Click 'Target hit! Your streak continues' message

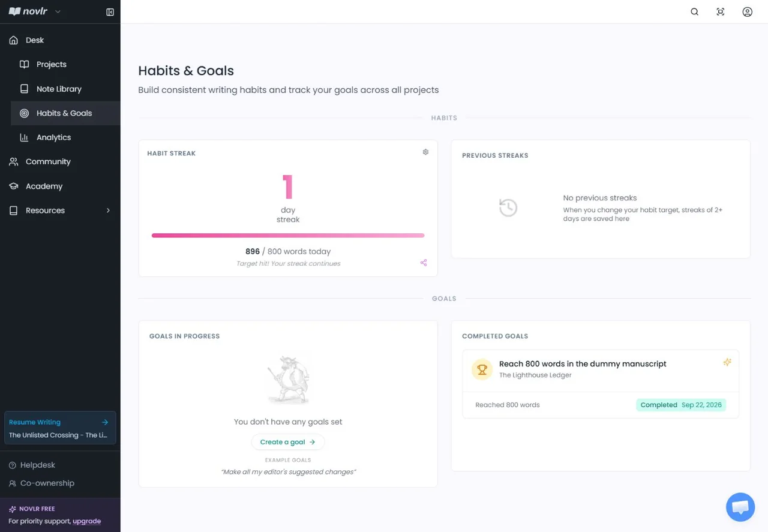click(x=288, y=264)
